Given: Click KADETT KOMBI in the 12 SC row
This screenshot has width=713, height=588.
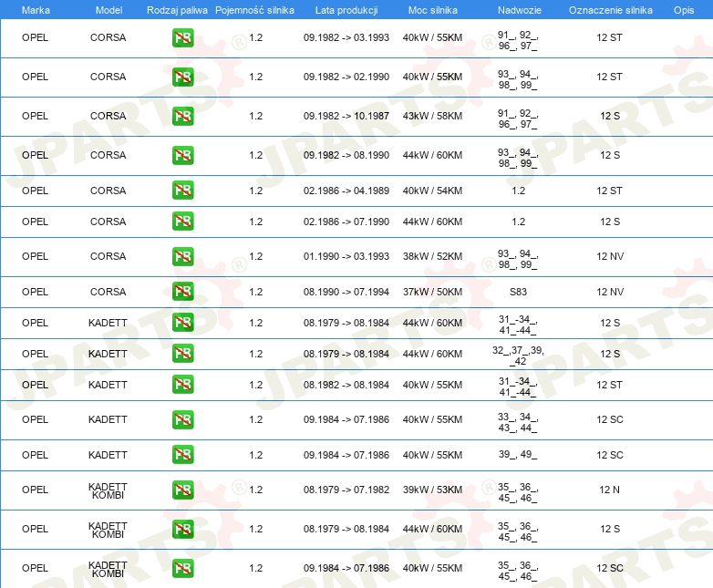Looking at the screenshot, I should [x=108, y=569].
